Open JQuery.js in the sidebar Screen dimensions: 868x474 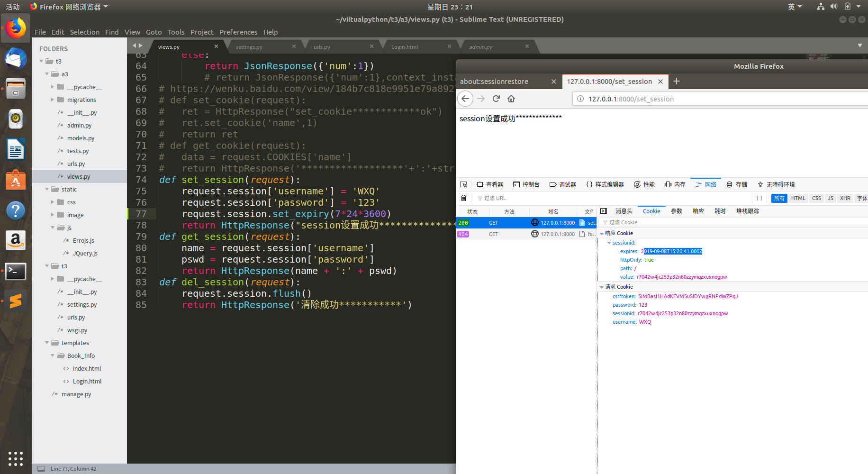(x=85, y=253)
